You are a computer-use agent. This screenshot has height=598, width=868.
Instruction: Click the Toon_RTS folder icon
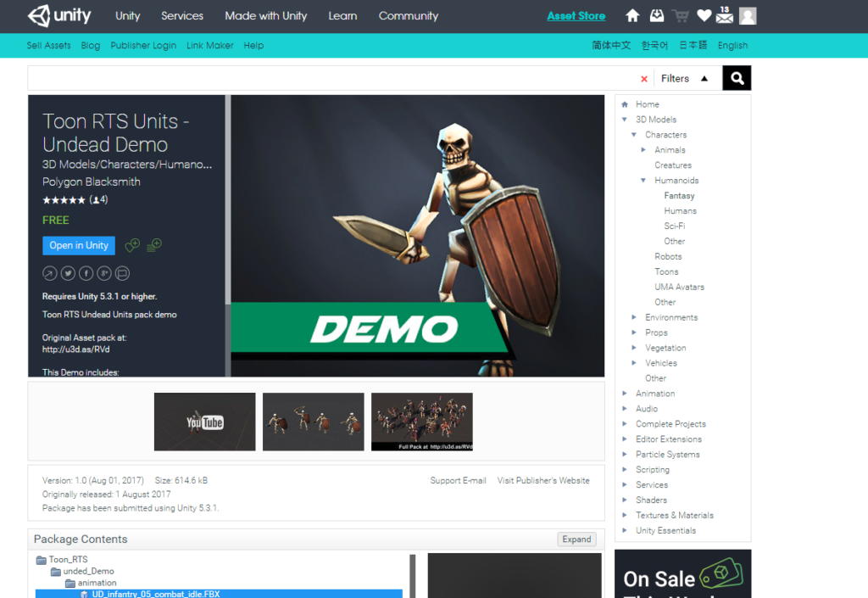pos(42,560)
